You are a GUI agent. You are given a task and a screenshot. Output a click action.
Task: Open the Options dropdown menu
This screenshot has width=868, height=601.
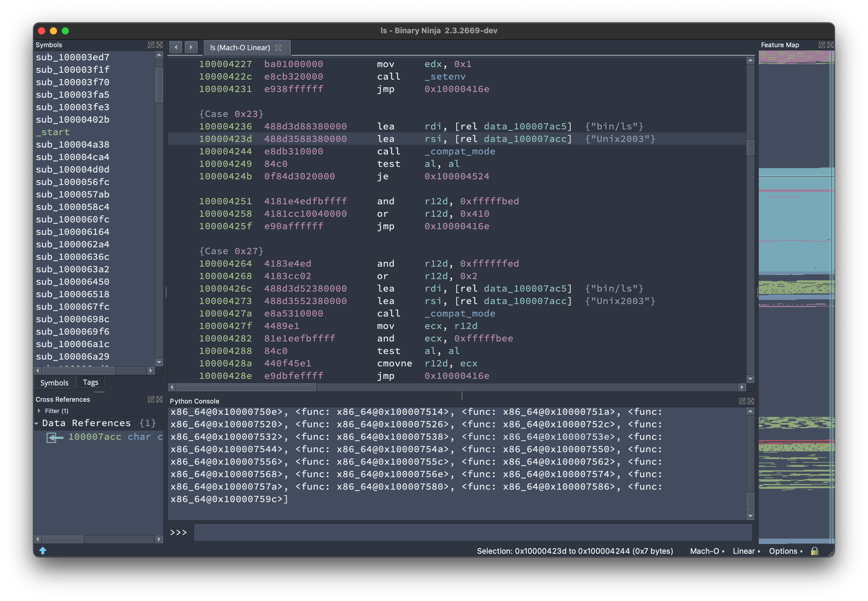[x=785, y=551]
